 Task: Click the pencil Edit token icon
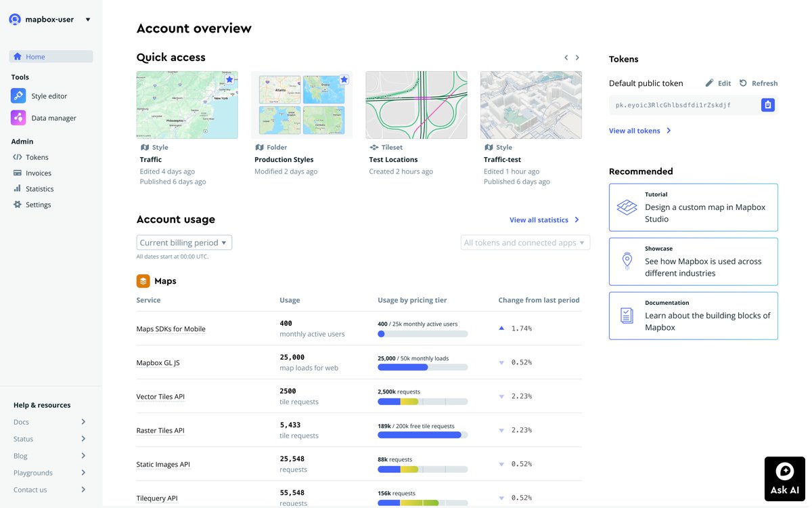(709, 83)
